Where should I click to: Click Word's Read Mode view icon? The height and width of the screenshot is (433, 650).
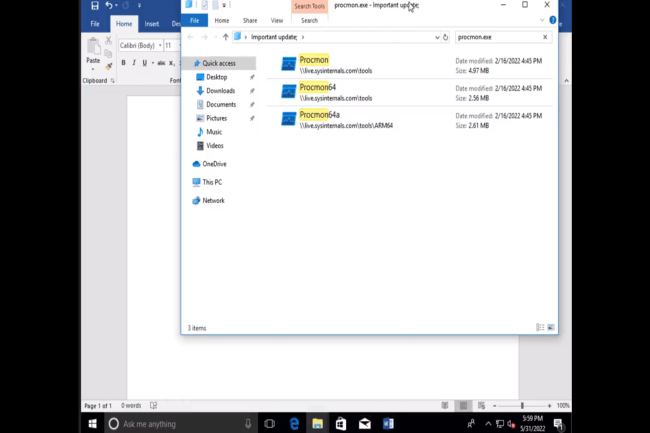point(445,406)
